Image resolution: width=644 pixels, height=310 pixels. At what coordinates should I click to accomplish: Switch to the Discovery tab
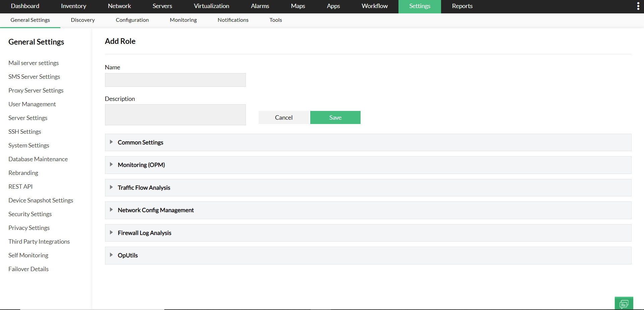[x=83, y=20]
